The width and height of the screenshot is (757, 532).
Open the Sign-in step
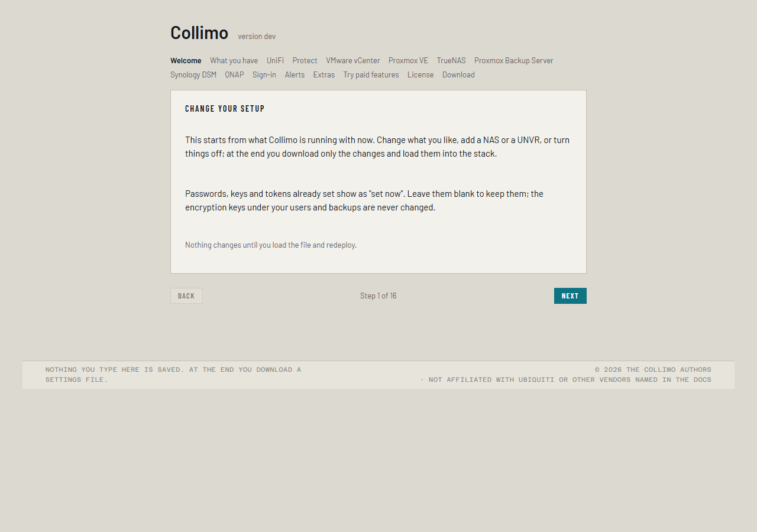[264, 74]
